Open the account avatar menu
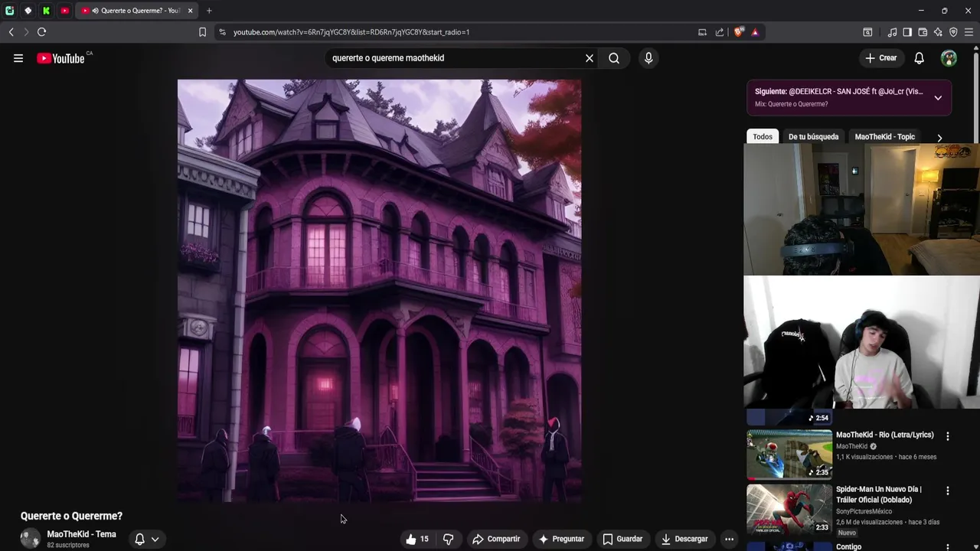Viewport: 980px width, 551px height. pyautogui.click(x=949, y=58)
